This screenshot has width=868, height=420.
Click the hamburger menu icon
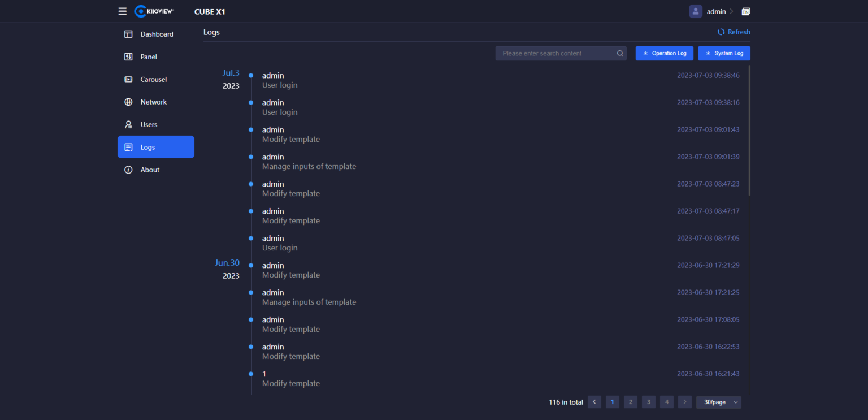click(123, 11)
